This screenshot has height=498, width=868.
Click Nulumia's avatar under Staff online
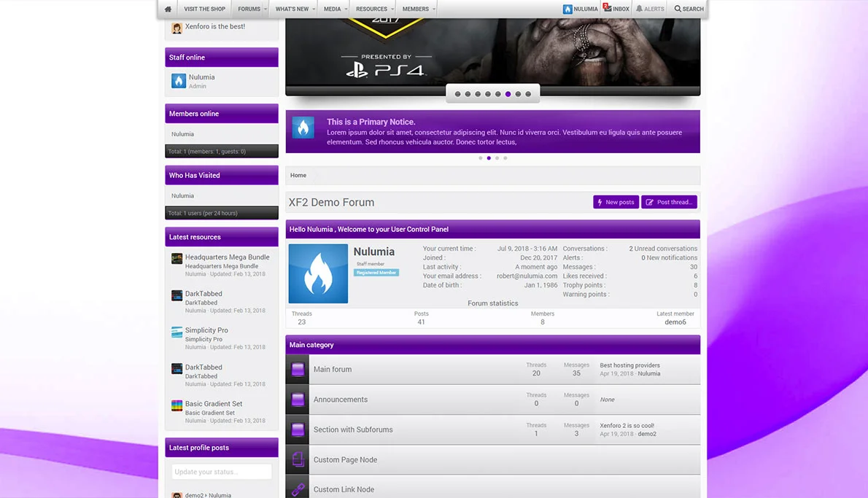coord(179,81)
